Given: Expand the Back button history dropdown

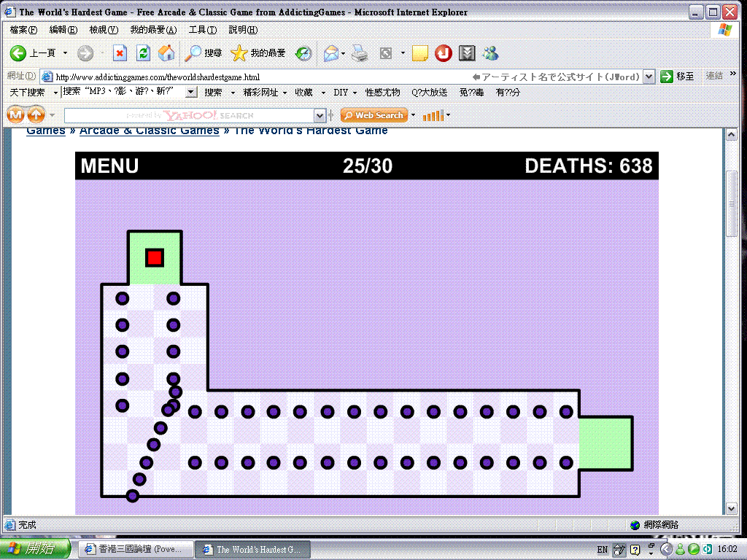Looking at the screenshot, I should coord(65,52).
